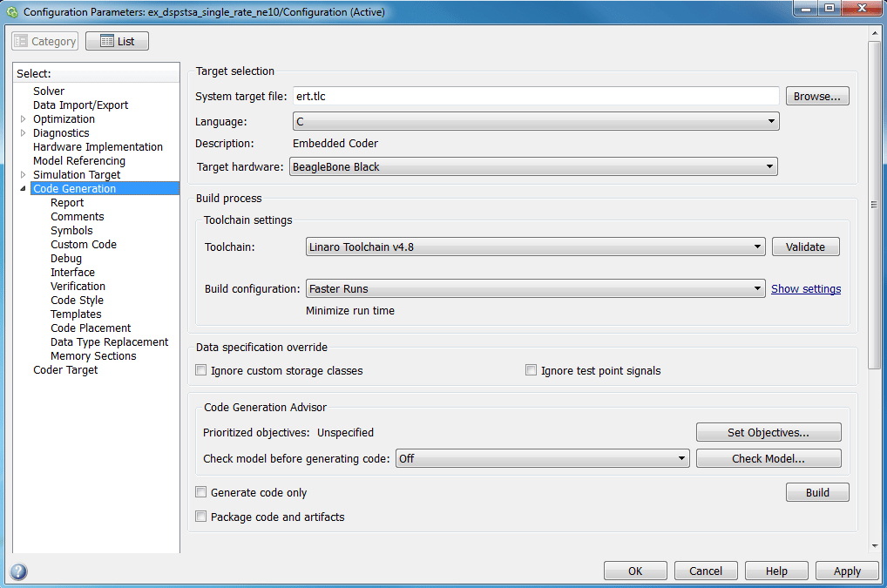The height and width of the screenshot is (588, 887).
Task: Collapse the Code Generation node
Action: pyautogui.click(x=24, y=188)
